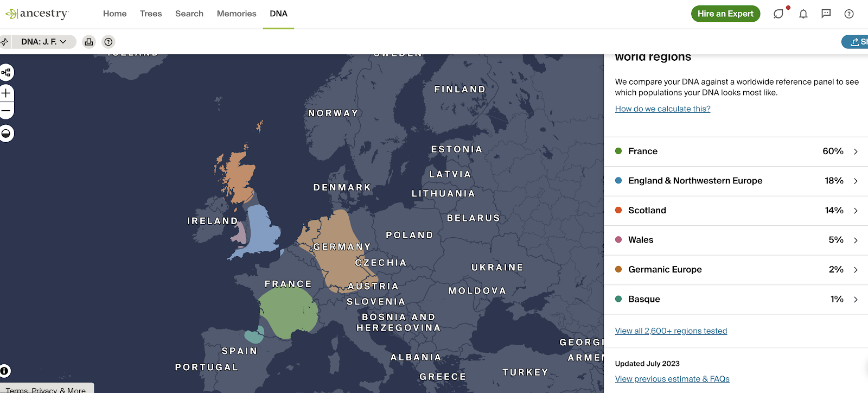Go to the Home tab
Viewport: 868px width, 393px height.
tap(115, 14)
